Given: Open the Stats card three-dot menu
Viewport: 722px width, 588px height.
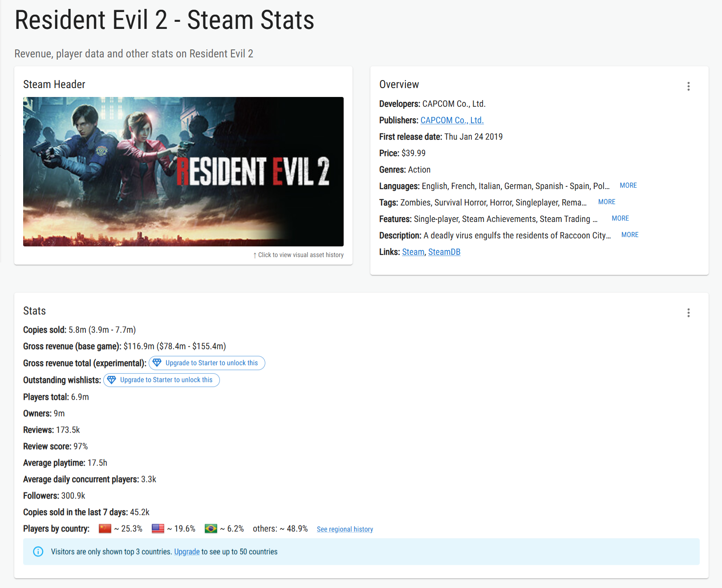Looking at the screenshot, I should point(688,313).
